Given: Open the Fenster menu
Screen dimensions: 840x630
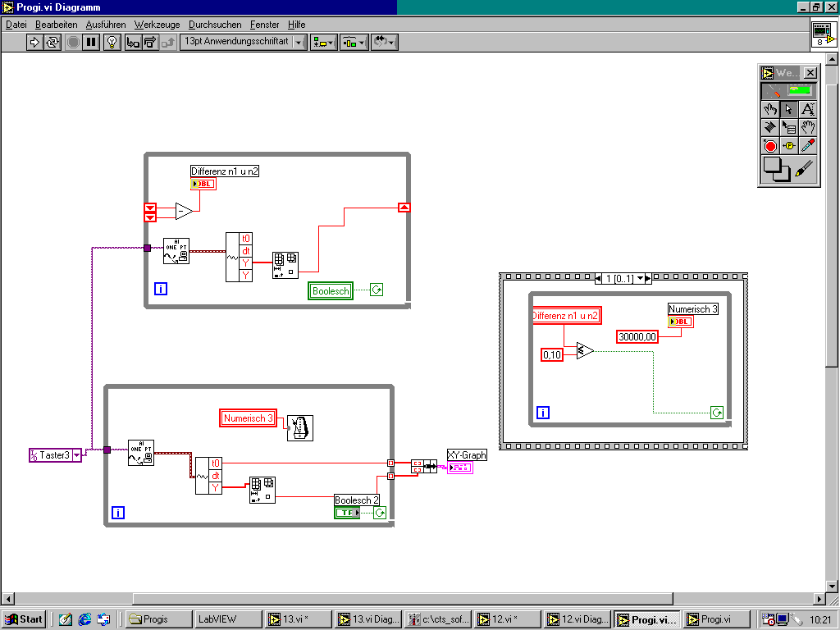Looking at the screenshot, I should (x=265, y=25).
